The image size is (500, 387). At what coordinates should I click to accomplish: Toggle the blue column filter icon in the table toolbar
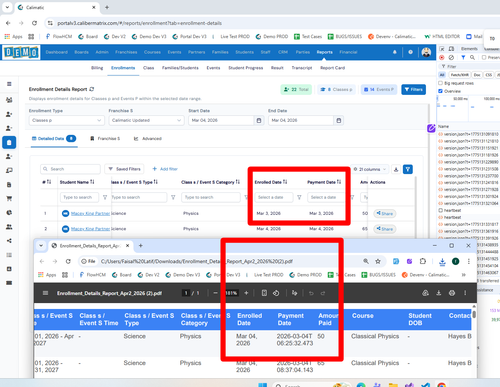point(408,169)
